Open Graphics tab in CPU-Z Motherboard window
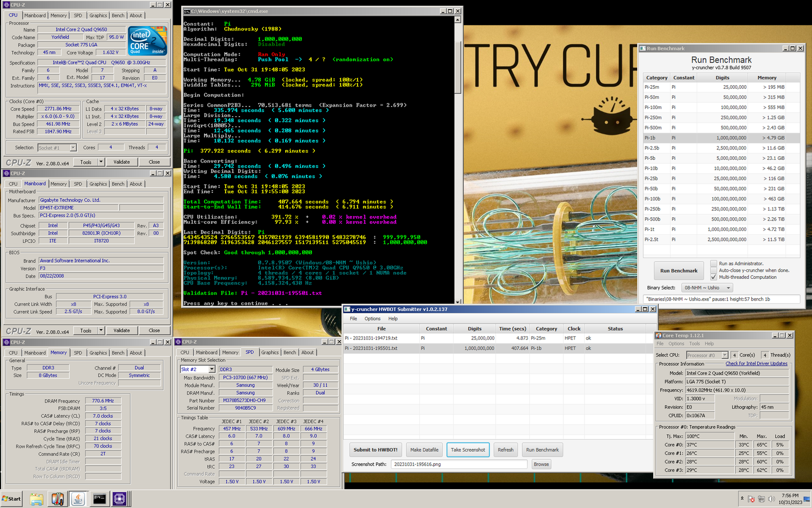Image resolution: width=812 pixels, height=508 pixels. tap(98, 184)
